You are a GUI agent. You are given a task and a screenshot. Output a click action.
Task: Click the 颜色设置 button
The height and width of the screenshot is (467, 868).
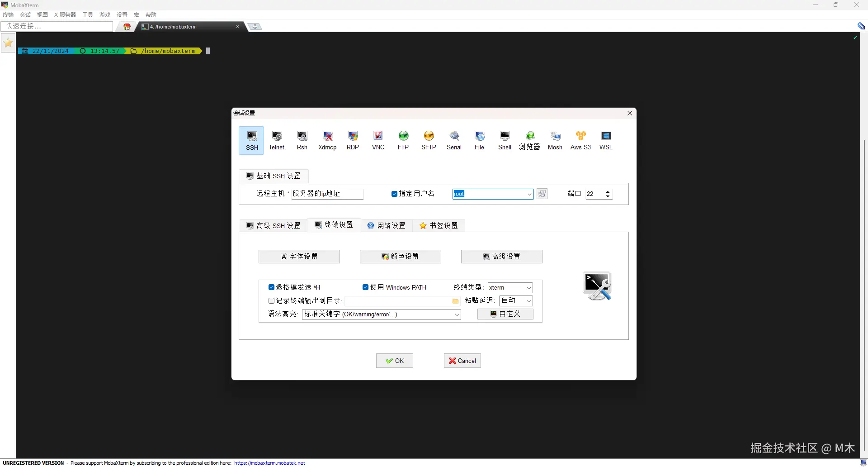(401, 257)
